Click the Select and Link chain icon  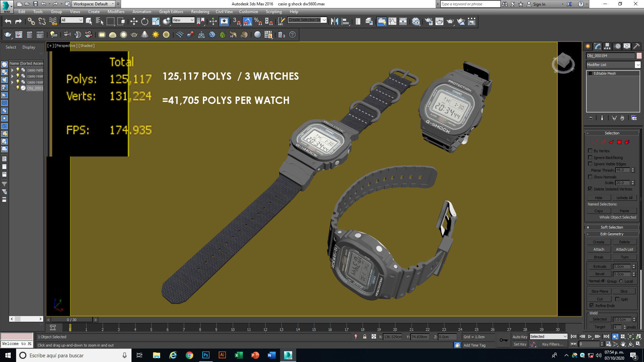(x=31, y=21)
